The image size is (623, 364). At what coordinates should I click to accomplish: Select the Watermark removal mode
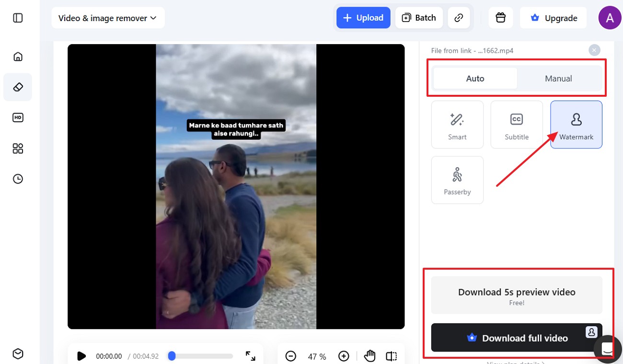(x=576, y=125)
